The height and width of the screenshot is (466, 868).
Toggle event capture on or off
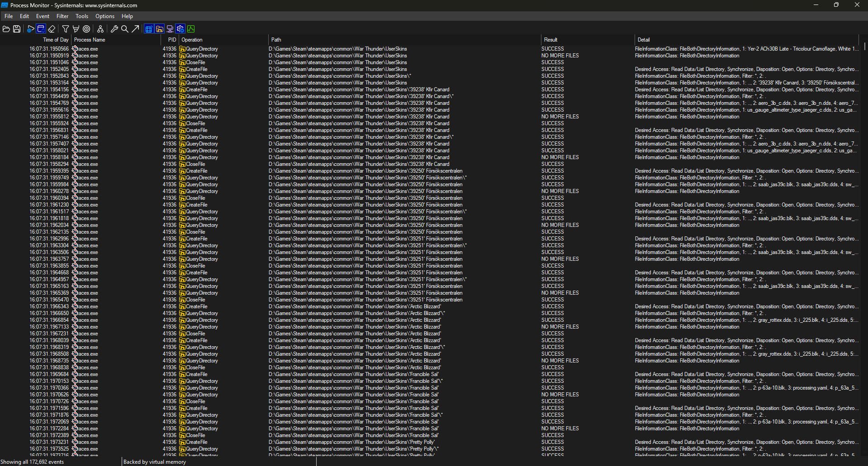30,29
